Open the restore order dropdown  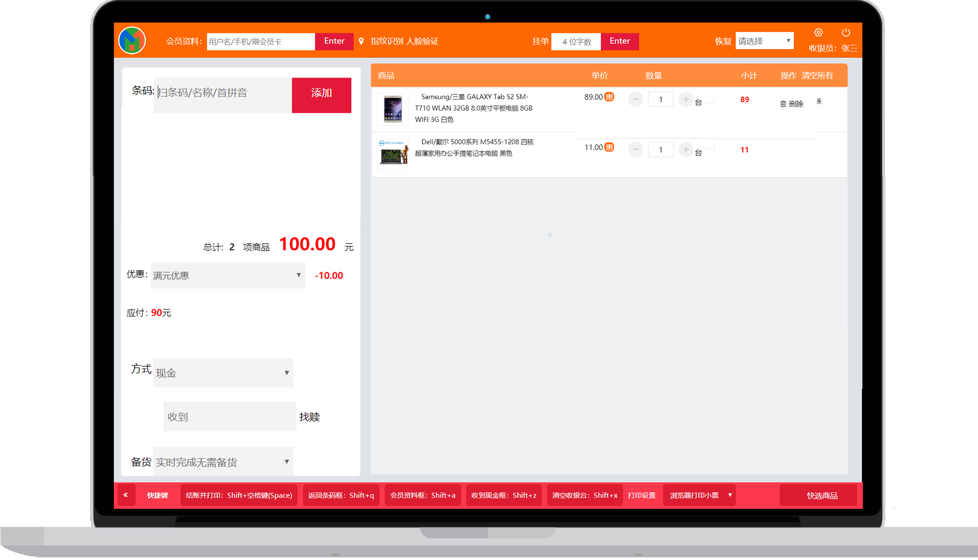(764, 41)
